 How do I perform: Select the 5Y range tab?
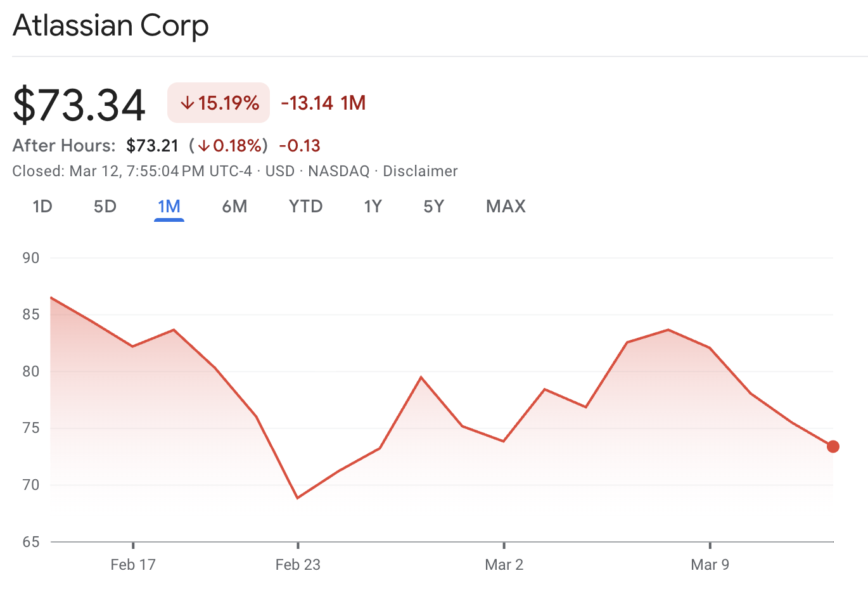point(434,207)
